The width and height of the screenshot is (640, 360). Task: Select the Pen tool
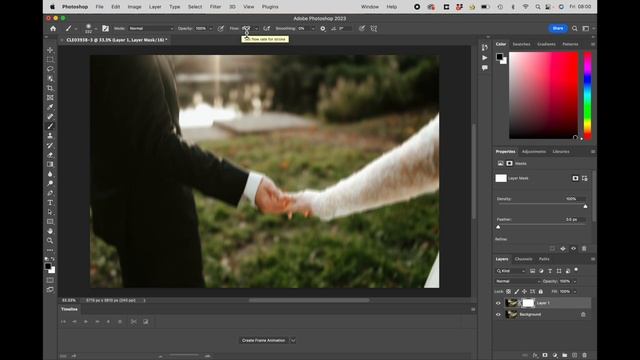50,193
